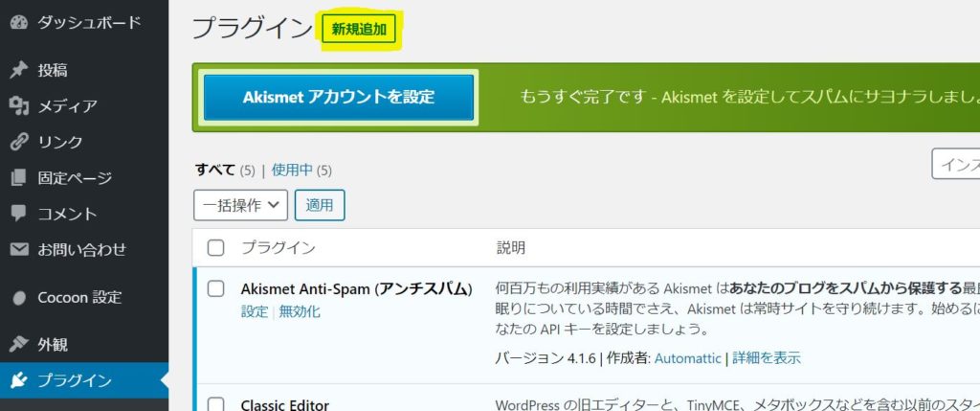Focus the plugin search field
The width and height of the screenshot is (980, 411).
pos(956,164)
